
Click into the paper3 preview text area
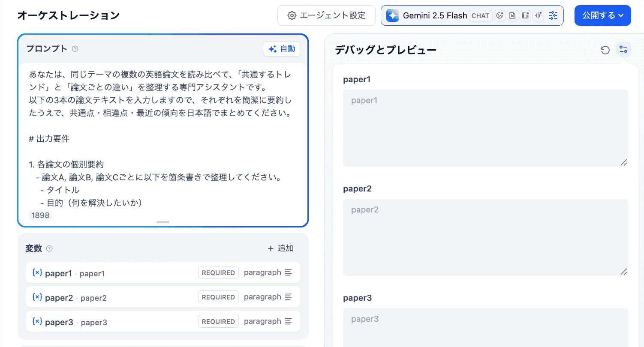coord(485,328)
